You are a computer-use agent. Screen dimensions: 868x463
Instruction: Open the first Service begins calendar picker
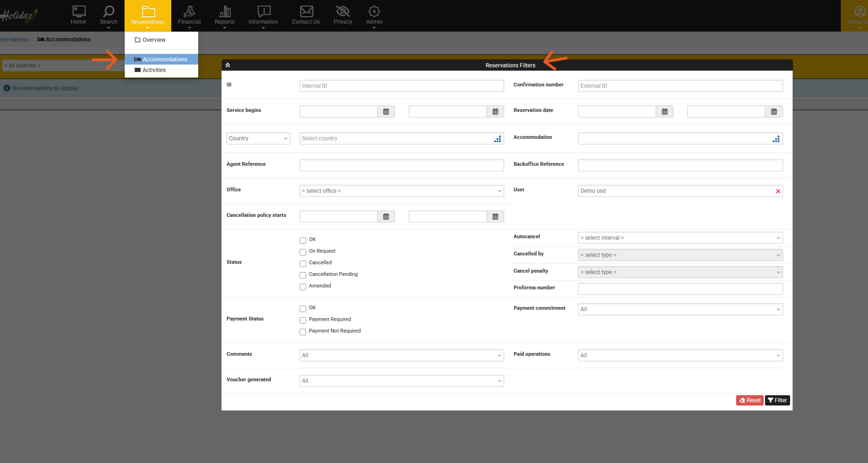tap(386, 112)
